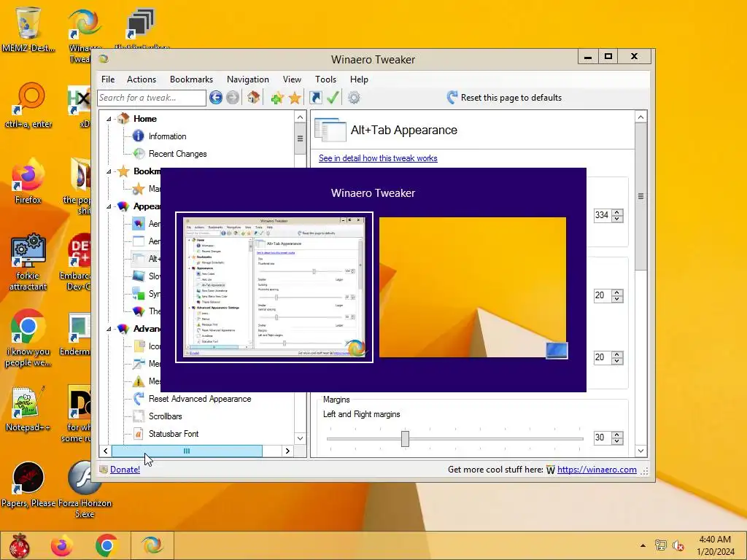Select Winaero Tweaker thumbnail in Alt+Tab switcher

pos(274,287)
